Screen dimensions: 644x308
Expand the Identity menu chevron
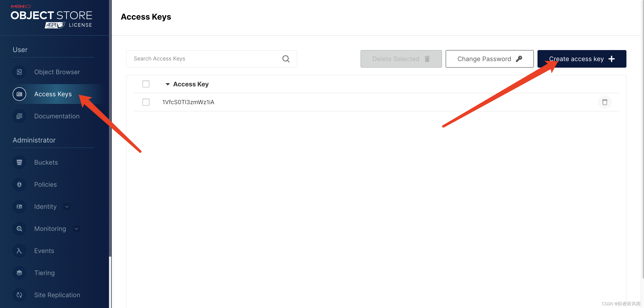[x=67, y=207]
